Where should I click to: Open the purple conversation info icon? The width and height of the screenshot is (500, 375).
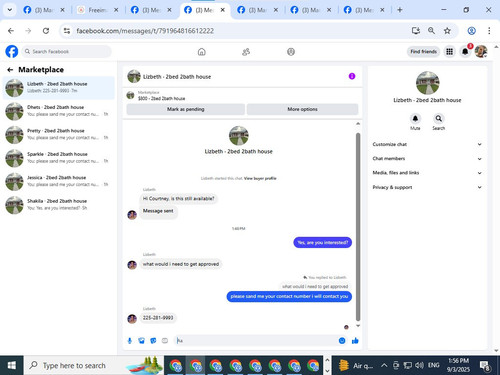click(x=352, y=76)
